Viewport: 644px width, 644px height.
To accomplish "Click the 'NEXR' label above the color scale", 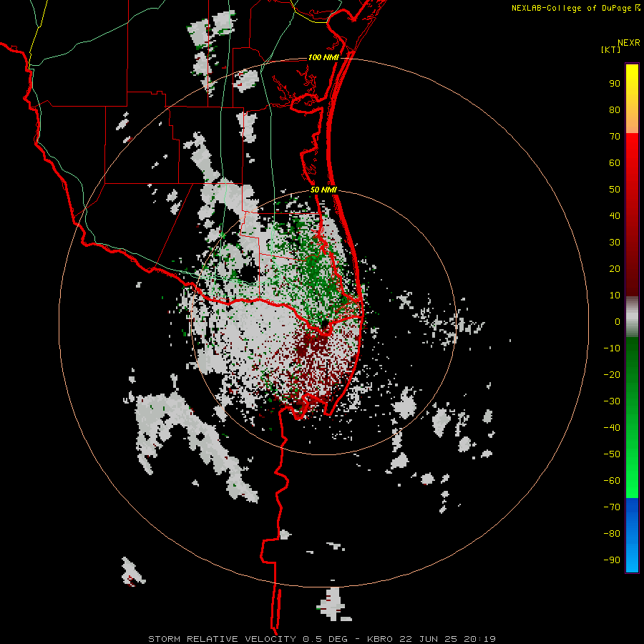I will click(628, 43).
